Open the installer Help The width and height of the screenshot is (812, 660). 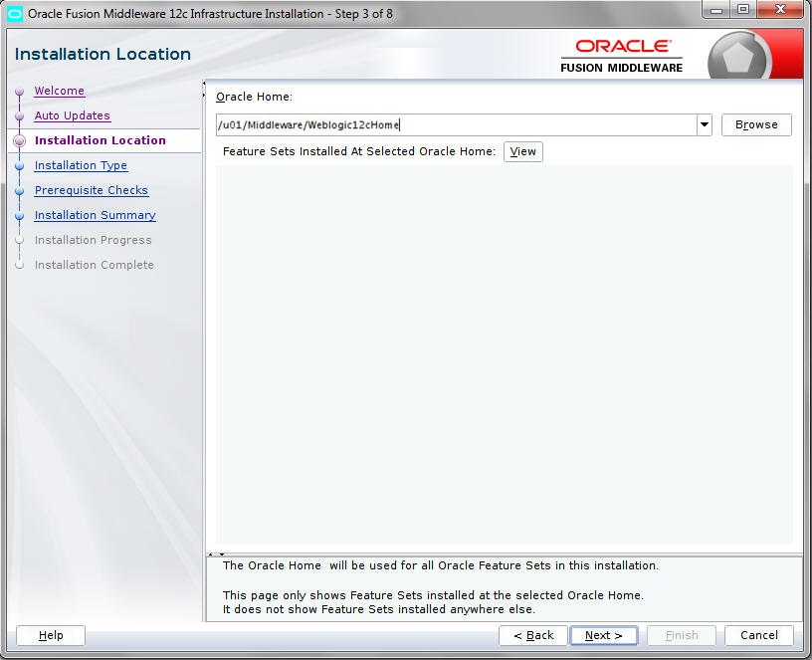[x=51, y=635]
